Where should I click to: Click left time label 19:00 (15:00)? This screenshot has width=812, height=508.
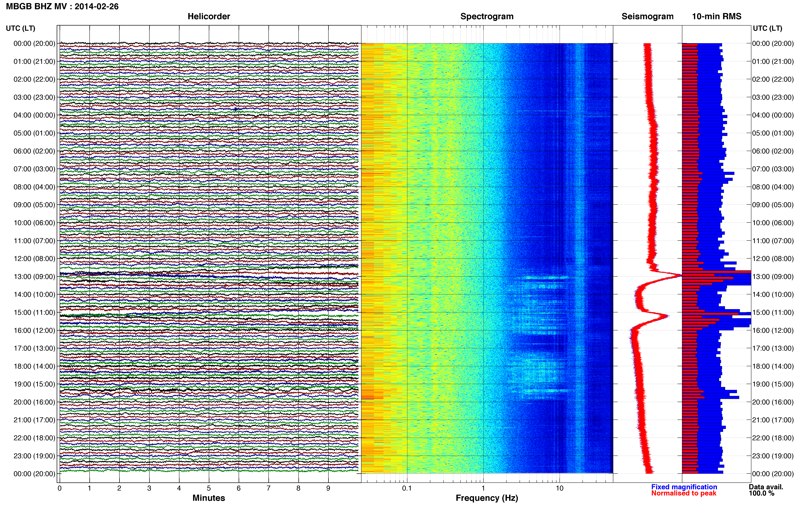34,384
